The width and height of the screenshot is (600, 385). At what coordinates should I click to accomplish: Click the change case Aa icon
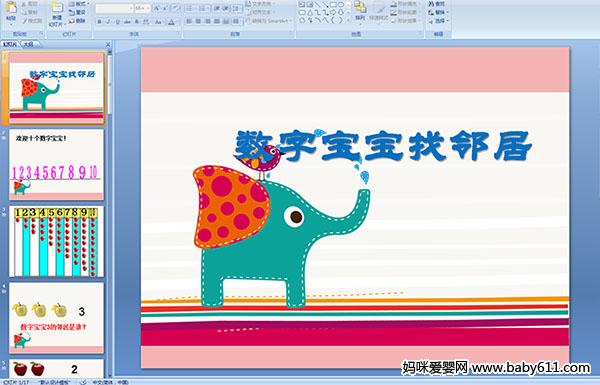click(158, 22)
